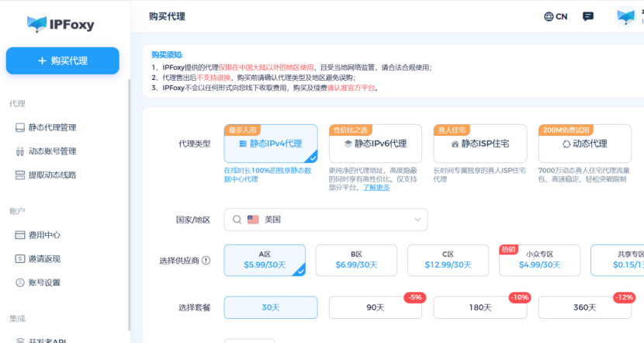Expand the 国家/地区 dropdown arrow
Image resolution: width=644 pixels, height=343 pixels.
tap(417, 220)
